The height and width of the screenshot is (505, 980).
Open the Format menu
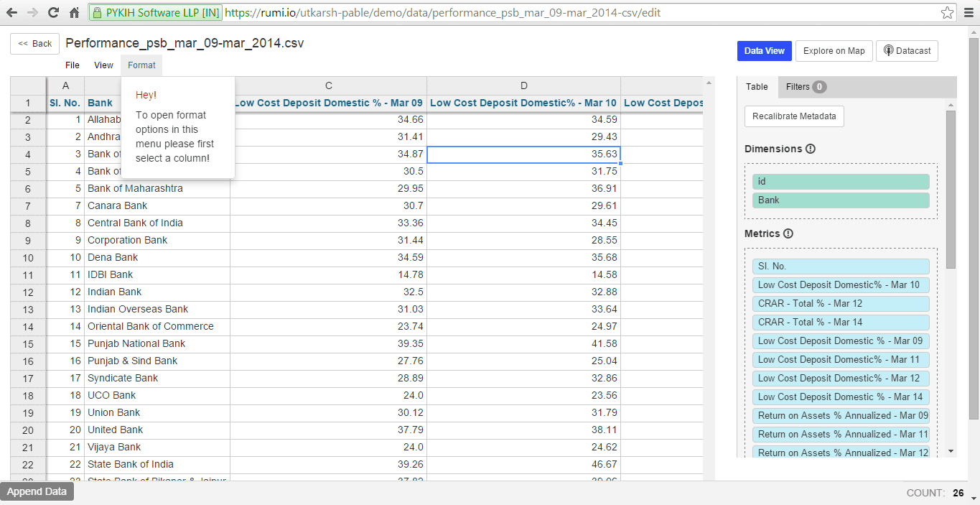point(141,65)
